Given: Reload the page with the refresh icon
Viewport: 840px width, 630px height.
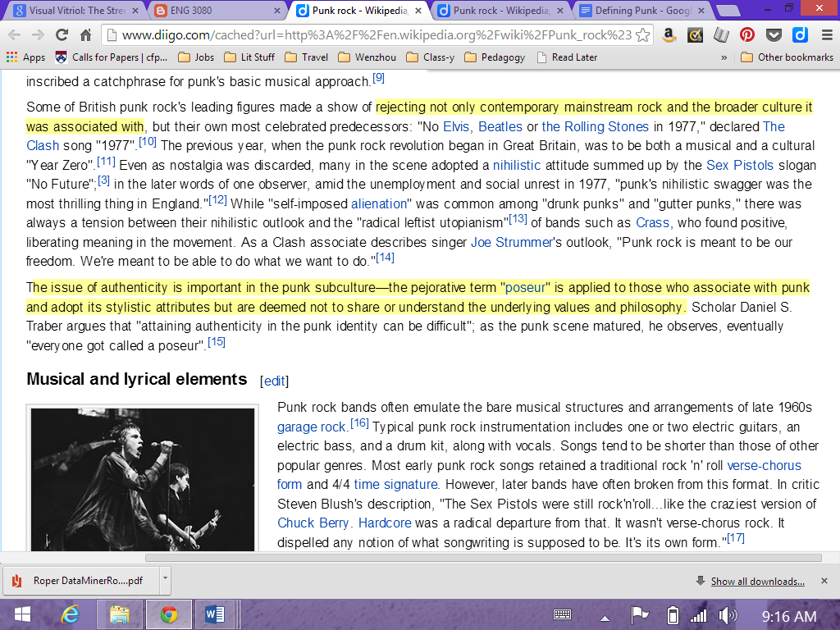Looking at the screenshot, I should pos(62,34).
